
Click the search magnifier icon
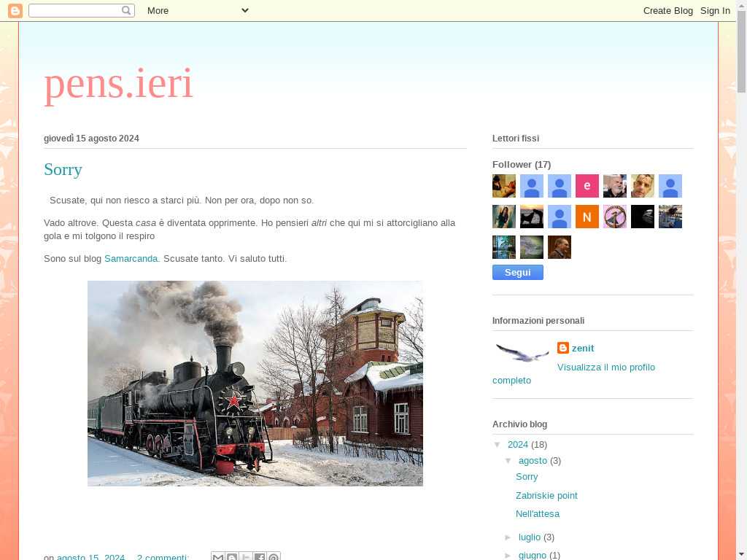coord(126,10)
